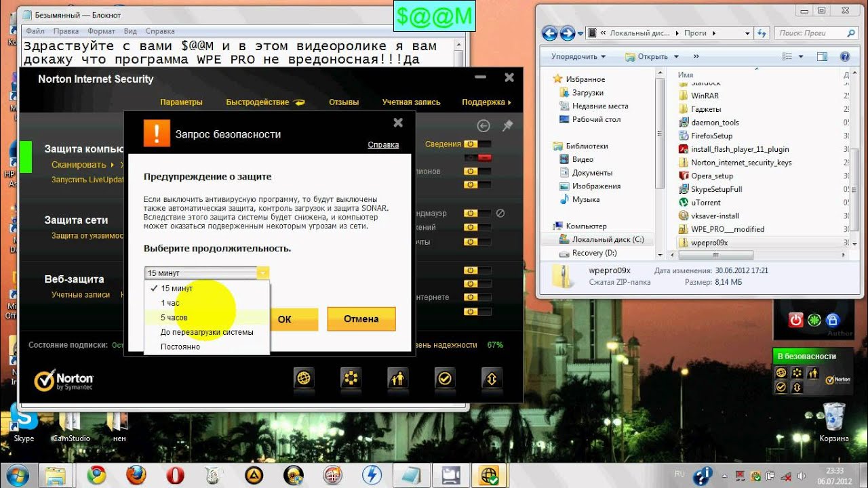Expand the Поддержка menu in Norton
Screen dimensions: 868x488
[486, 102]
